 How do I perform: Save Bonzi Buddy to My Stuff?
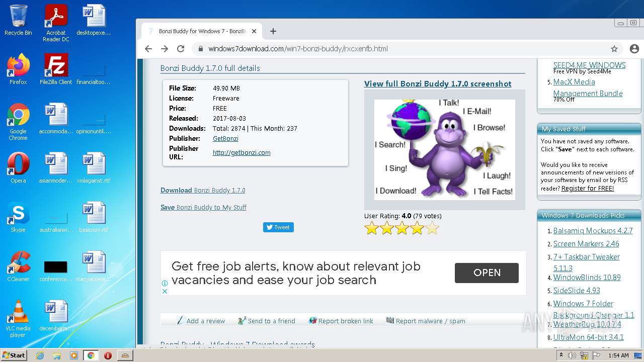(203, 207)
